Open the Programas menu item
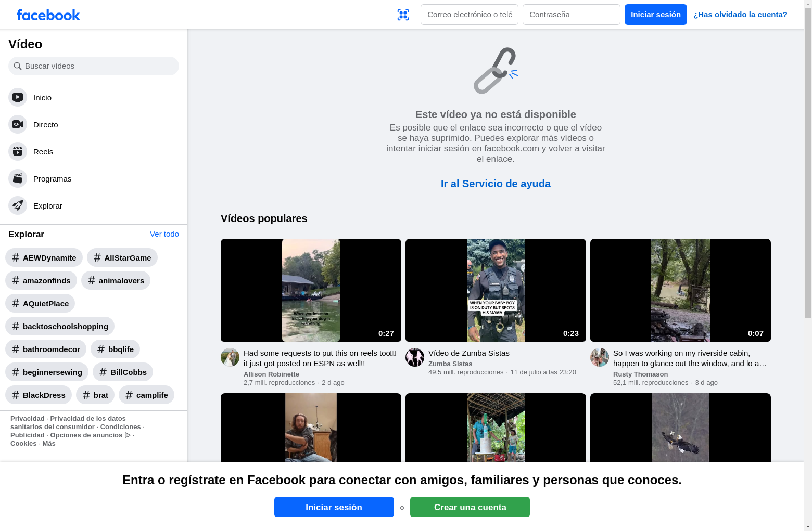The image size is (812, 531). click(94, 178)
